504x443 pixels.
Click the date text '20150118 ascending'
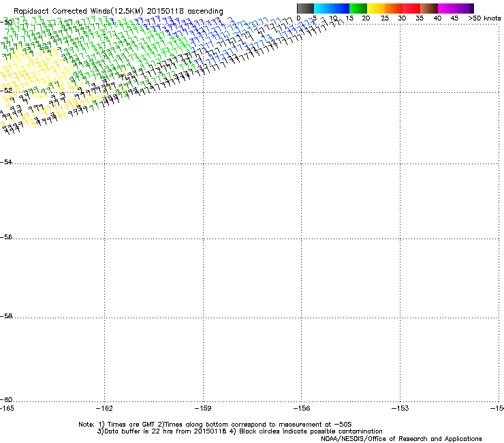pos(185,12)
